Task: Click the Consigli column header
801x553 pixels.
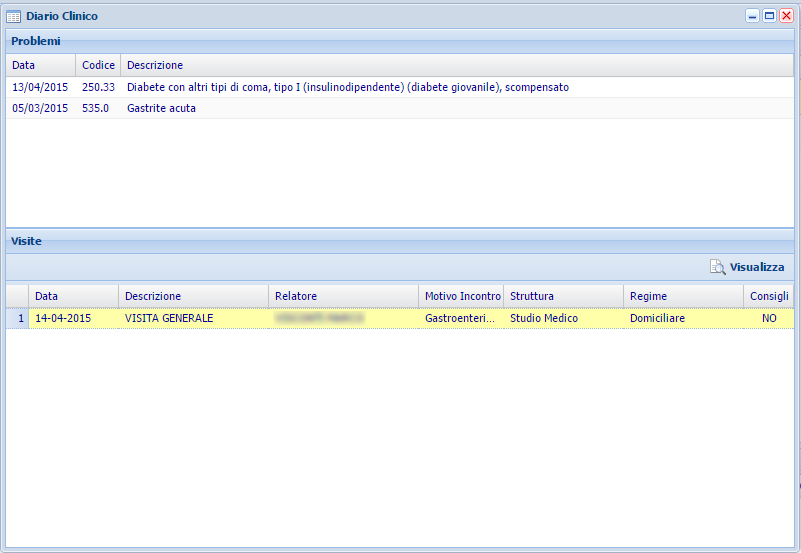Action: pos(768,296)
